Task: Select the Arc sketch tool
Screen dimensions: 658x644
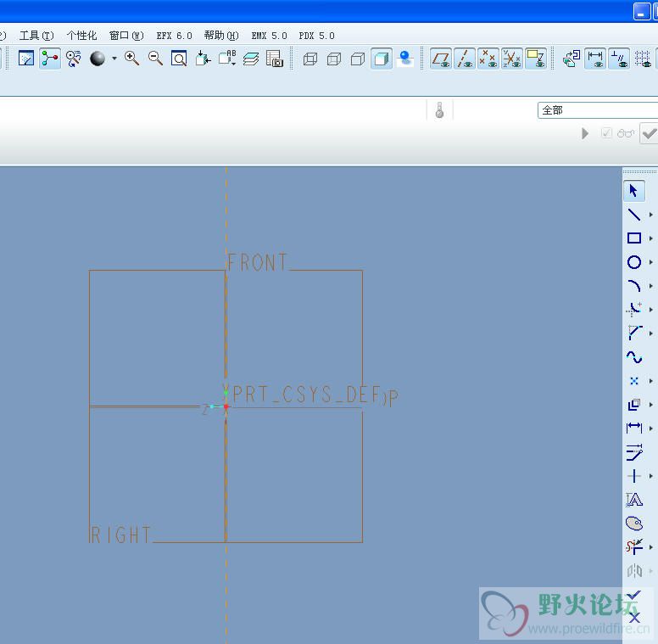Action: (x=633, y=285)
